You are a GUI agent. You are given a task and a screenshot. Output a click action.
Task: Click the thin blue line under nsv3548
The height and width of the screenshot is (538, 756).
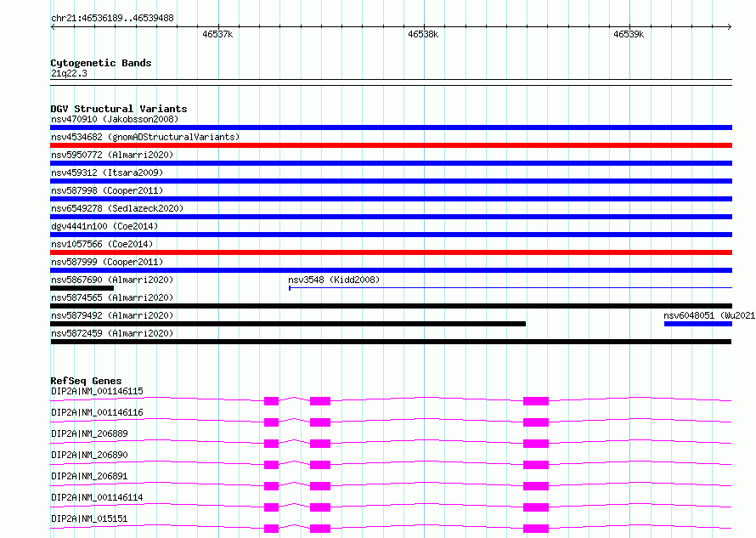[x=511, y=288]
